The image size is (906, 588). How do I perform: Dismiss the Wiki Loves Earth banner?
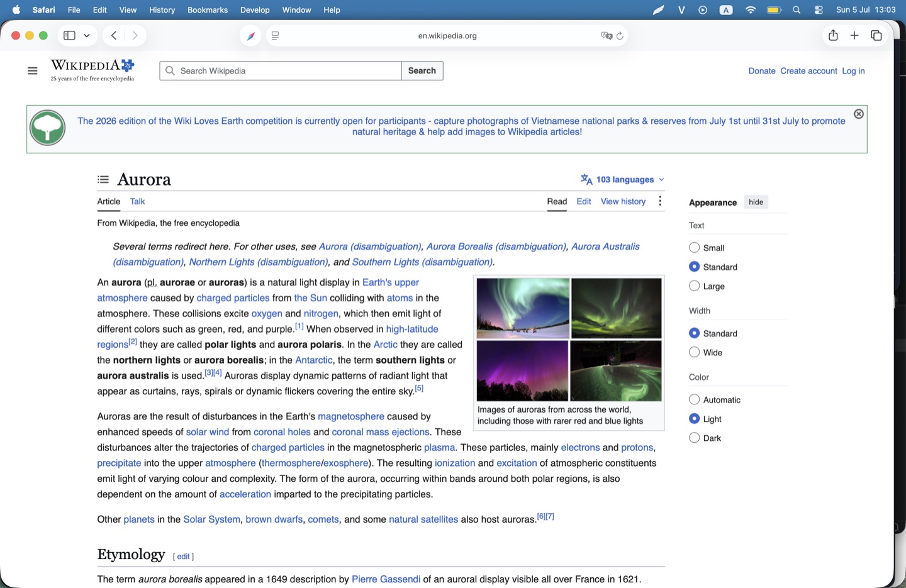859,114
